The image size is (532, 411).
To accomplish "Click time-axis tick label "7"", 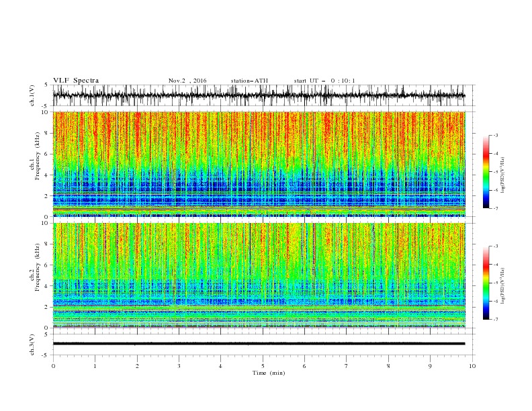I will tap(347, 366).
